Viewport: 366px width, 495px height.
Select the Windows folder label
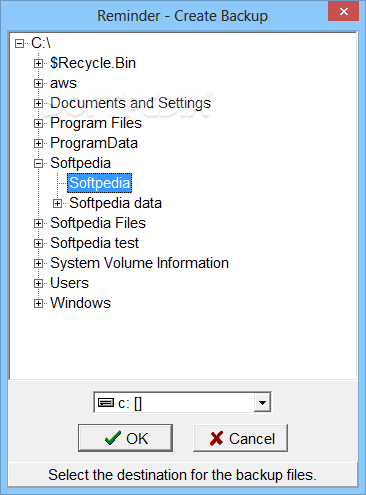pos(80,303)
